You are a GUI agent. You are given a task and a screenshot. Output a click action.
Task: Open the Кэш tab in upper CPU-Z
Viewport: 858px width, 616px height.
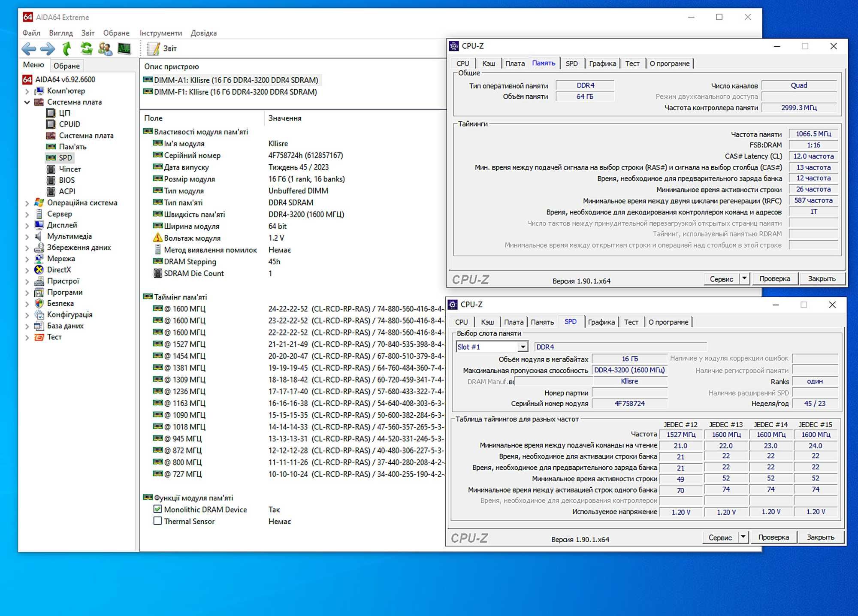(x=489, y=63)
